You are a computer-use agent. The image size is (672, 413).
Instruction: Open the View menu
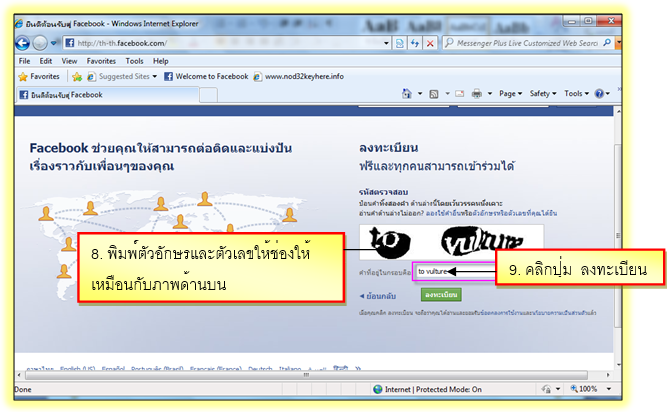pos(69,61)
